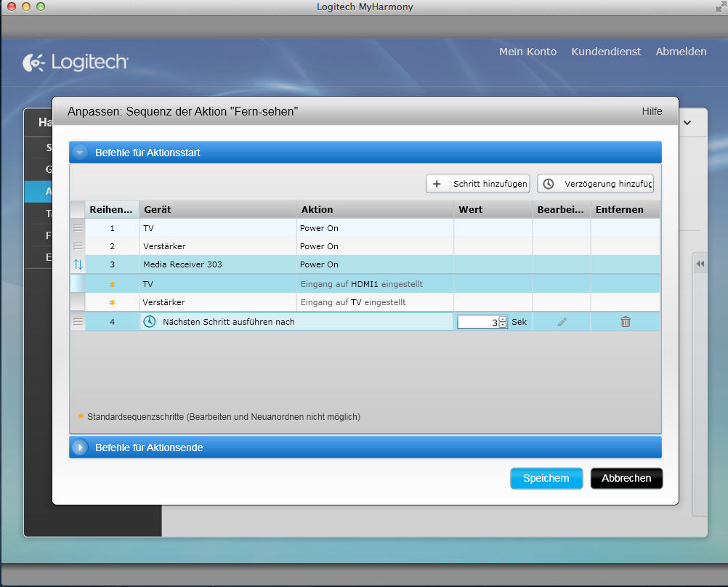Click the Entfernen column header
Viewport: 728px width, 587px height.
[626, 209]
